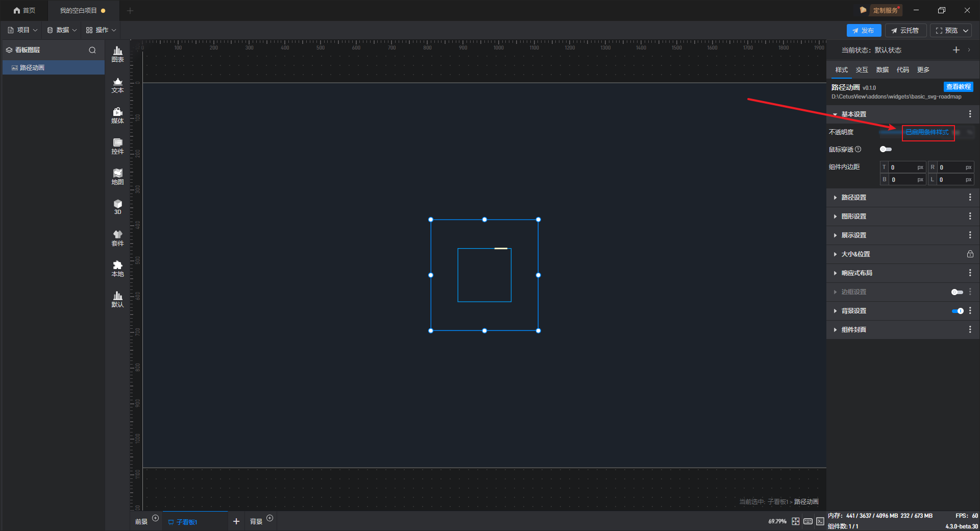980x531 pixels.
Task: Click the 已启用条件样式 link
Action: 927,132
